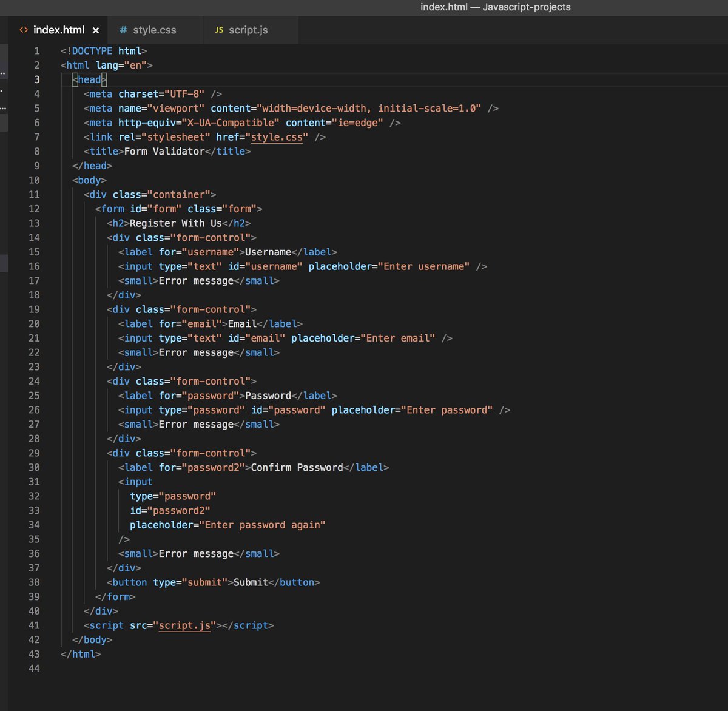
Task: Click "Error message" on line 17
Action: [x=196, y=281]
